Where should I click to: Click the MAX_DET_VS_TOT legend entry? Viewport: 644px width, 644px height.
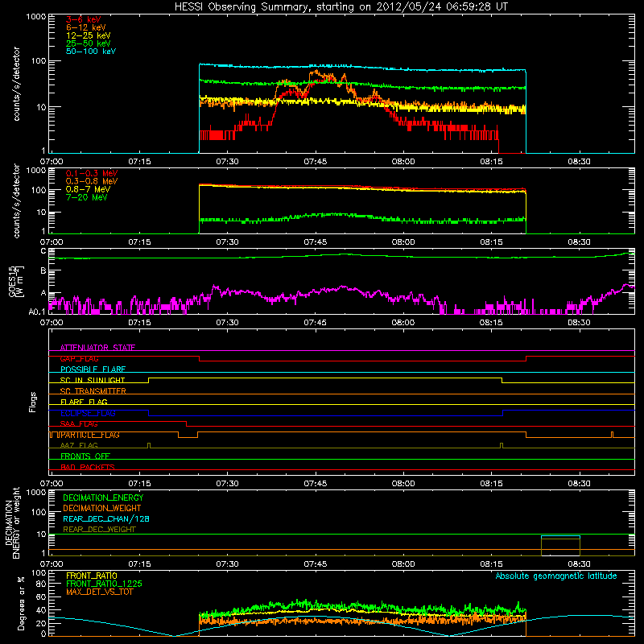tap(99, 592)
